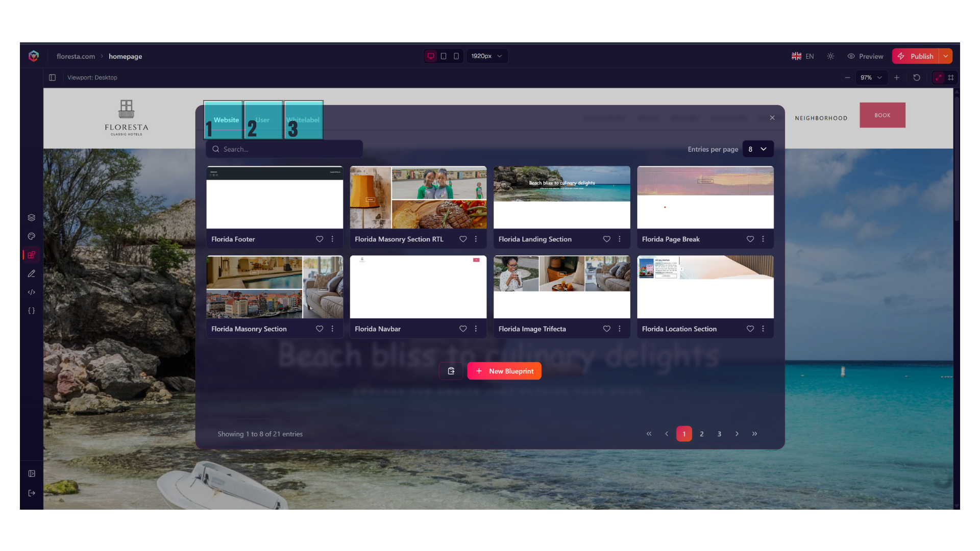Favorite the Florida Landing Section blueprint
Screen dimensions: 980x551
pyautogui.click(x=606, y=239)
